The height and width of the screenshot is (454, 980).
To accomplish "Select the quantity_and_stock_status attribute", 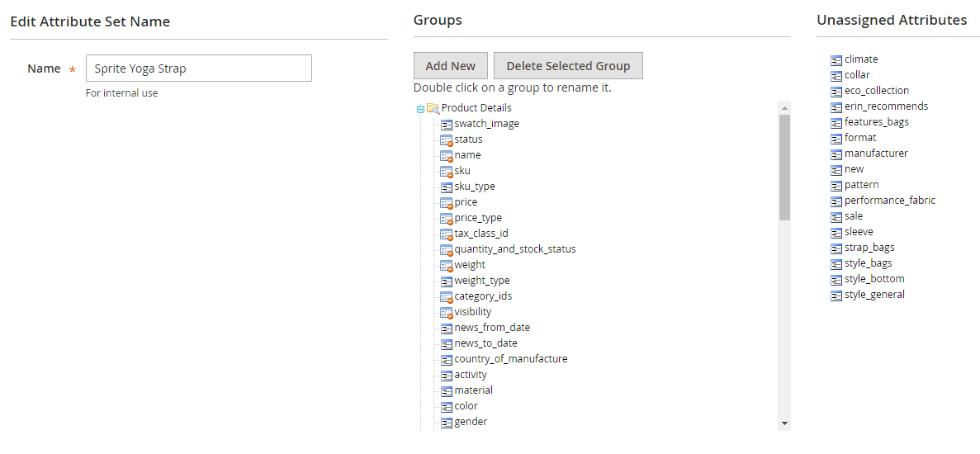I will click(515, 249).
